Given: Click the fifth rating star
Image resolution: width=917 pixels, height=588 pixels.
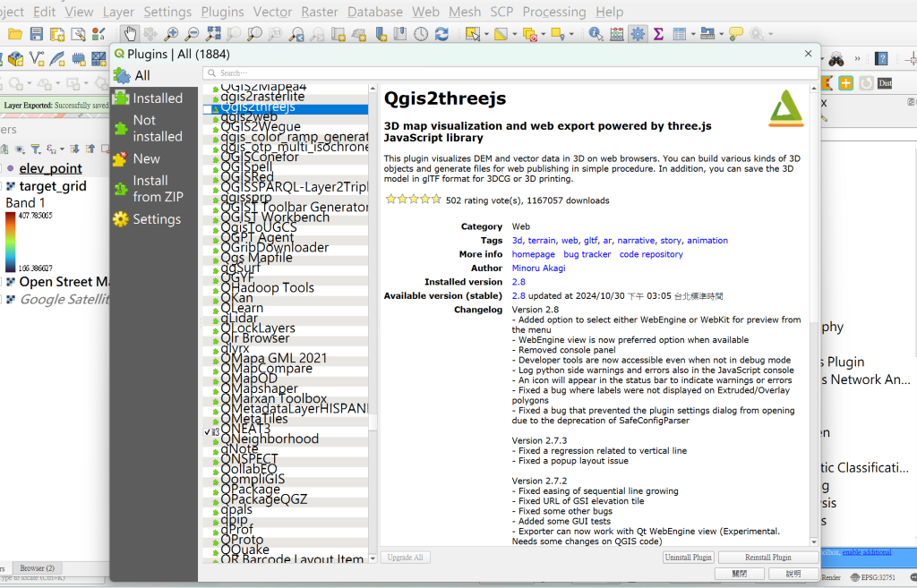Looking at the screenshot, I should pos(436,200).
